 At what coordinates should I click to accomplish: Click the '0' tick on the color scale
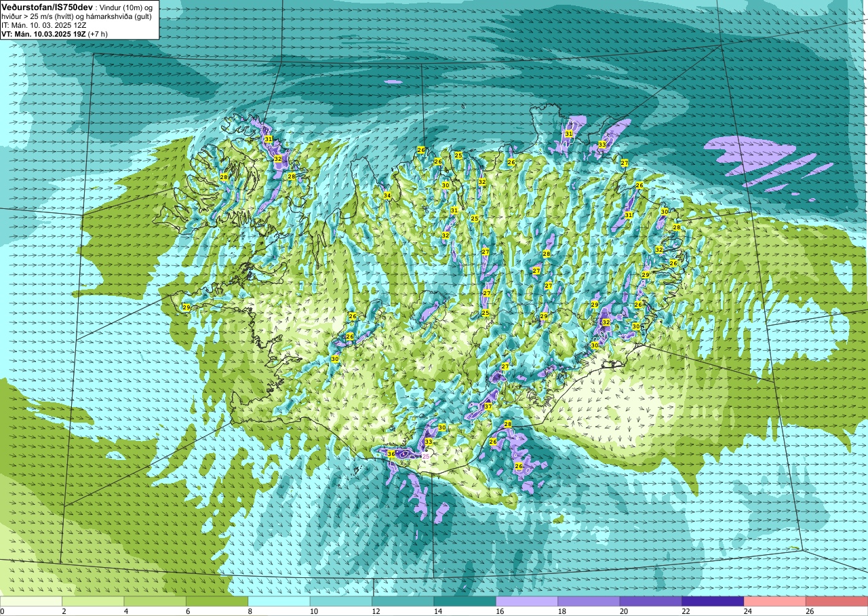pos(3,611)
